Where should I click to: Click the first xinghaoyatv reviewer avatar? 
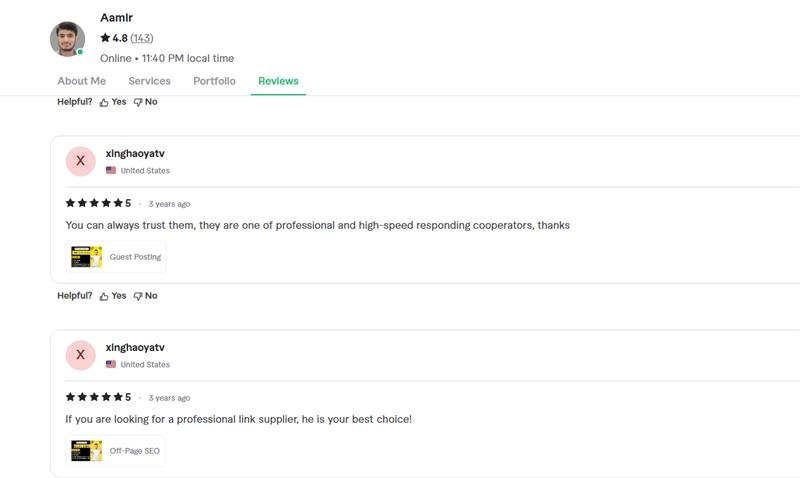pos(80,161)
